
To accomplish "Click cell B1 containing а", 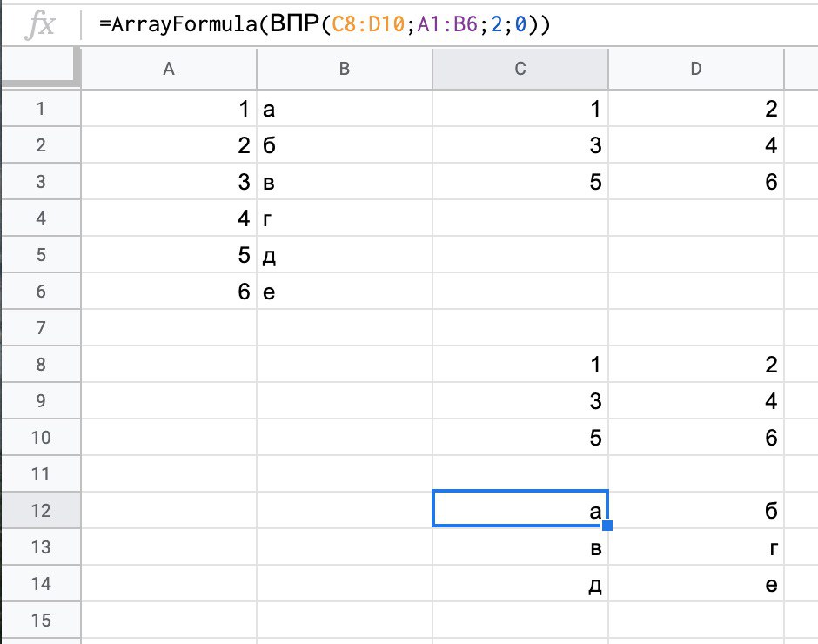I will point(345,108).
